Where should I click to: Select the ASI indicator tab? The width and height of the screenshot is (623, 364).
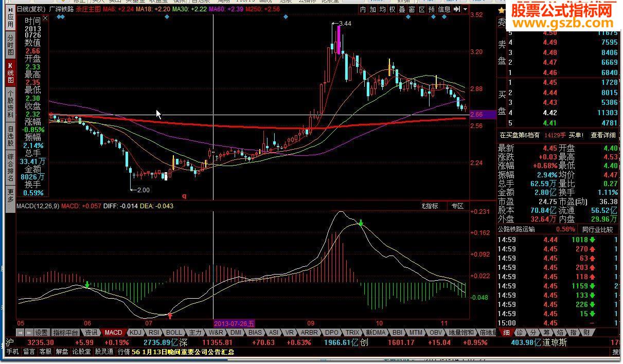click(x=274, y=332)
